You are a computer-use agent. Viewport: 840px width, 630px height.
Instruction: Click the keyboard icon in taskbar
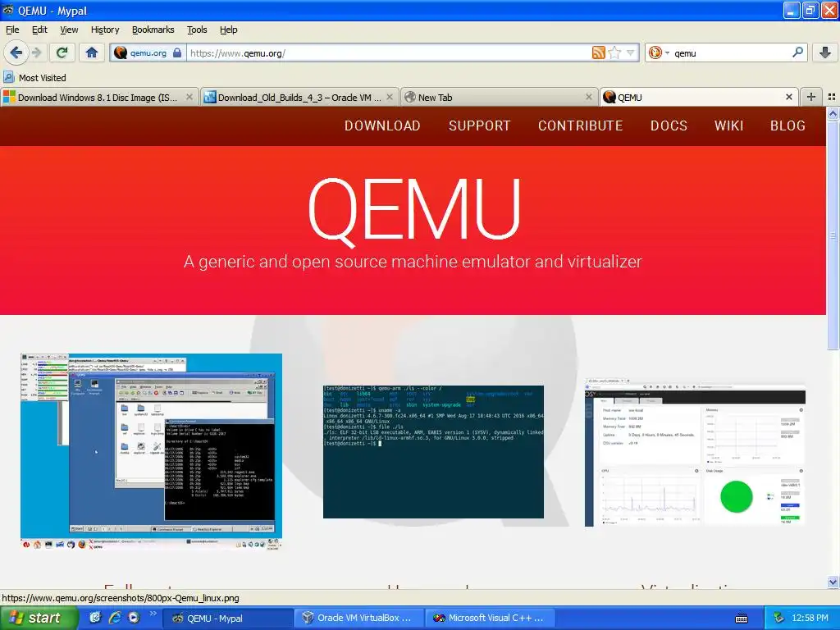(742, 619)
